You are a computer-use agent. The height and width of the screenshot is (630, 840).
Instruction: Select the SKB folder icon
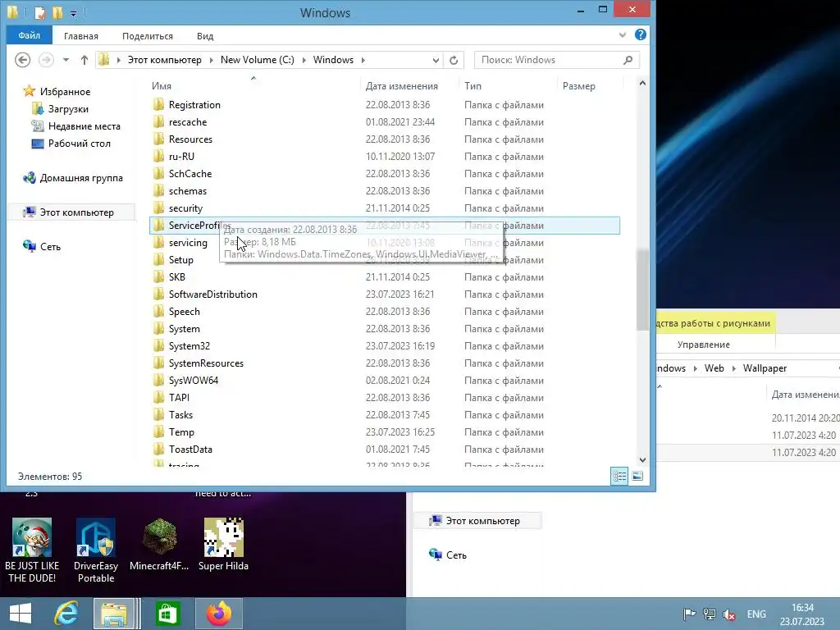coord(158,277)
